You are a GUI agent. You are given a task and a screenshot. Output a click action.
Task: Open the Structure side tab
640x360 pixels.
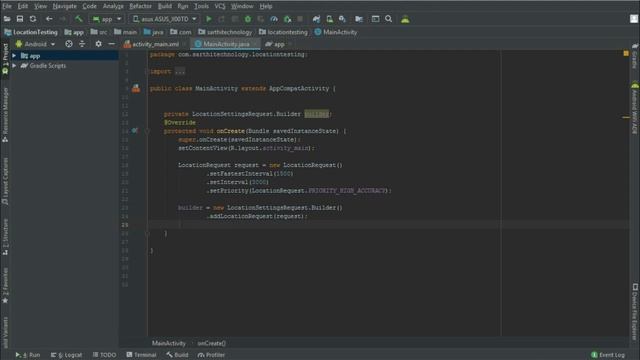(x=5, y=237)
